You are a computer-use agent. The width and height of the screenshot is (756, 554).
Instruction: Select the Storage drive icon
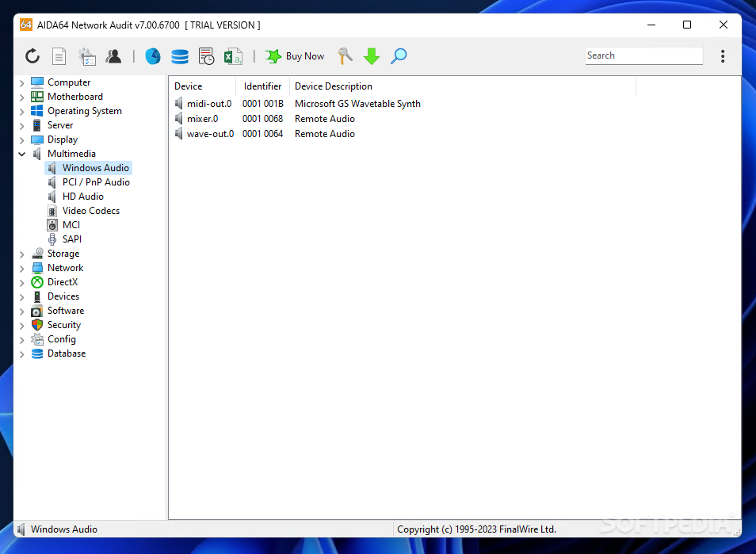[37, 254]
